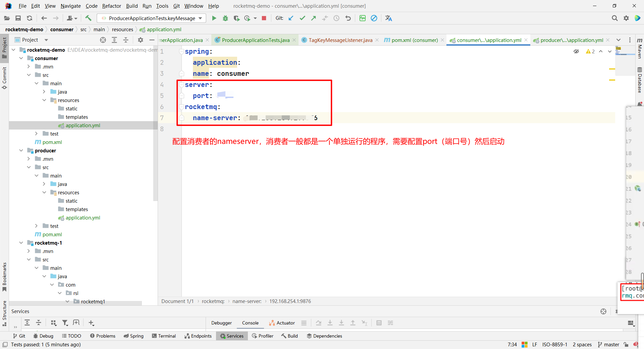This screenshot has height=349, width=644.
Task: Push commits with green arrow icon
Action: click(314, 18)
